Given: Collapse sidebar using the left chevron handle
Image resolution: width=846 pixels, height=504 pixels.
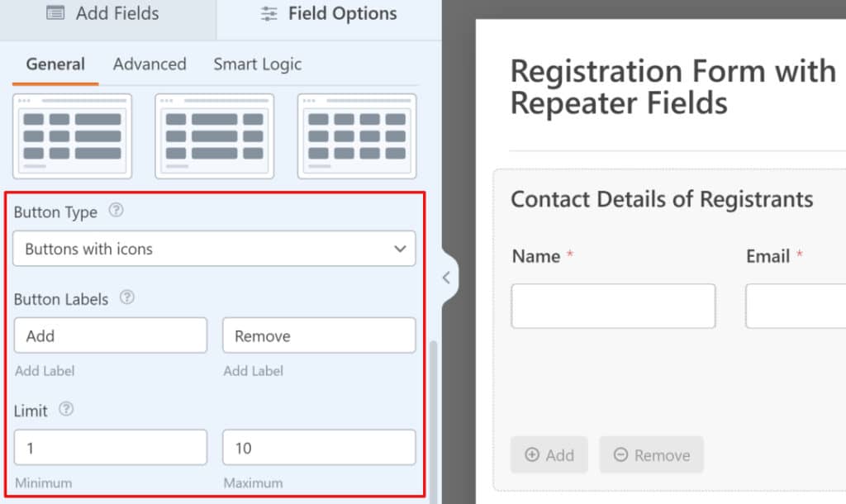Looking at the screenshot, I should [446, 278].
